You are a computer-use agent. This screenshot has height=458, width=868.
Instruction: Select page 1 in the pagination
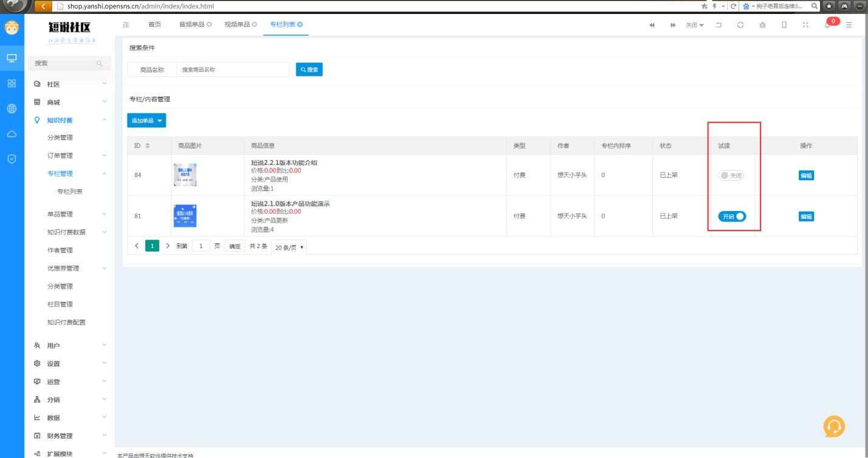[x=152, y=246]
